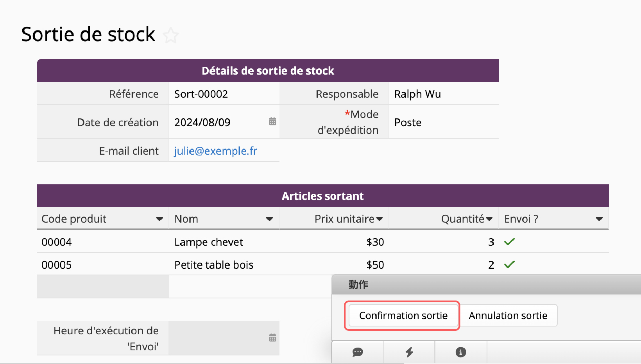Click the Mode d'expédition value Poste

tap(408, 123)
